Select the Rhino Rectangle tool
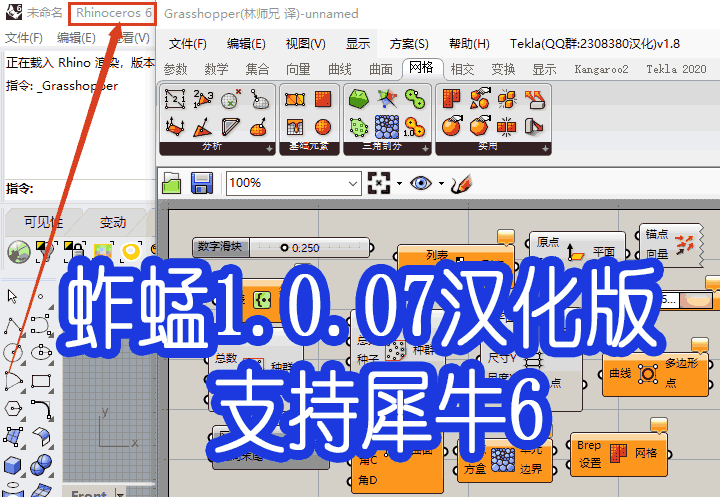Screen dimensions: 720x497 (x=41, y=381)
